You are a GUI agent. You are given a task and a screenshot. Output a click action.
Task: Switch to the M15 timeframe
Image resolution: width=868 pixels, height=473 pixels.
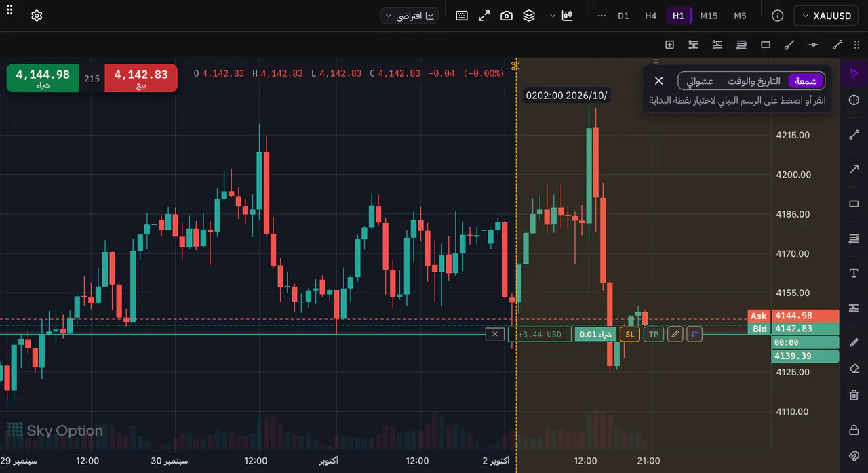[709, 16]
